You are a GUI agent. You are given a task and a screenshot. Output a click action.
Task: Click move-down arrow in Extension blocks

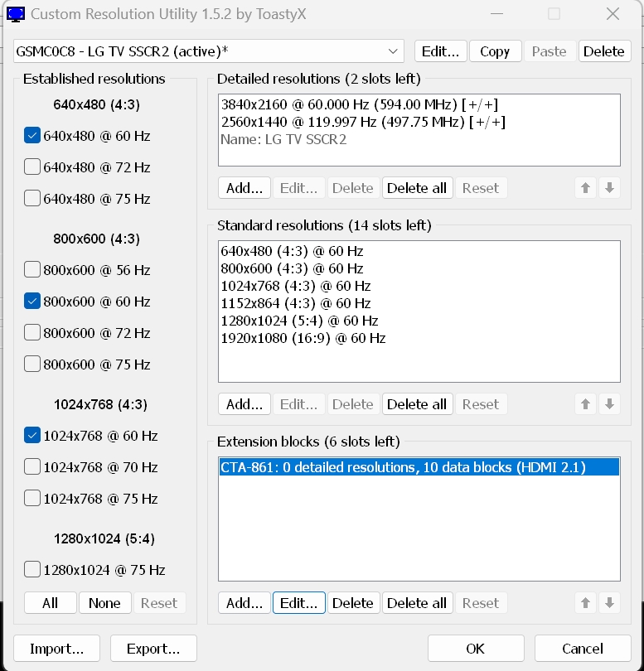pyautogui.click(x=609, y=603)
